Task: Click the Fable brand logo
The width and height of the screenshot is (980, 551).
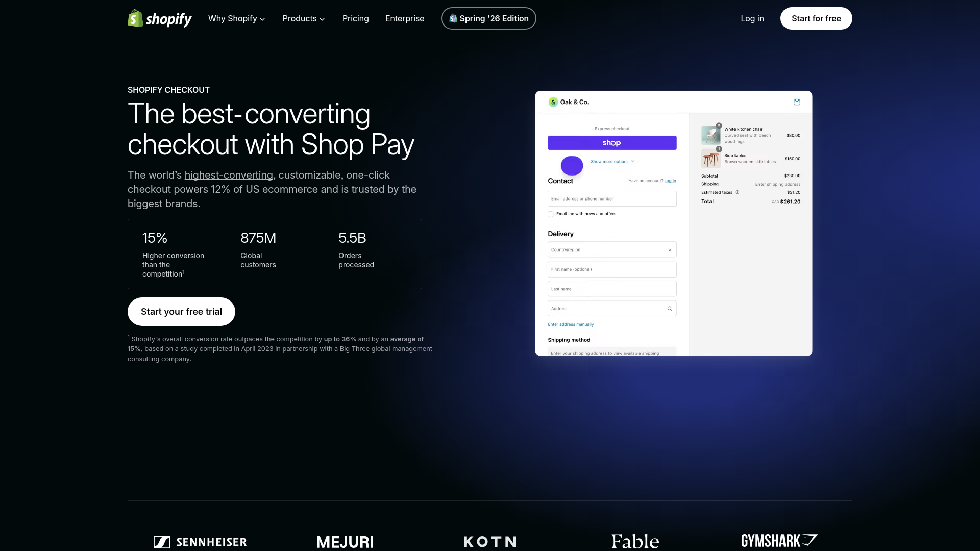Action: pos(635,541)
